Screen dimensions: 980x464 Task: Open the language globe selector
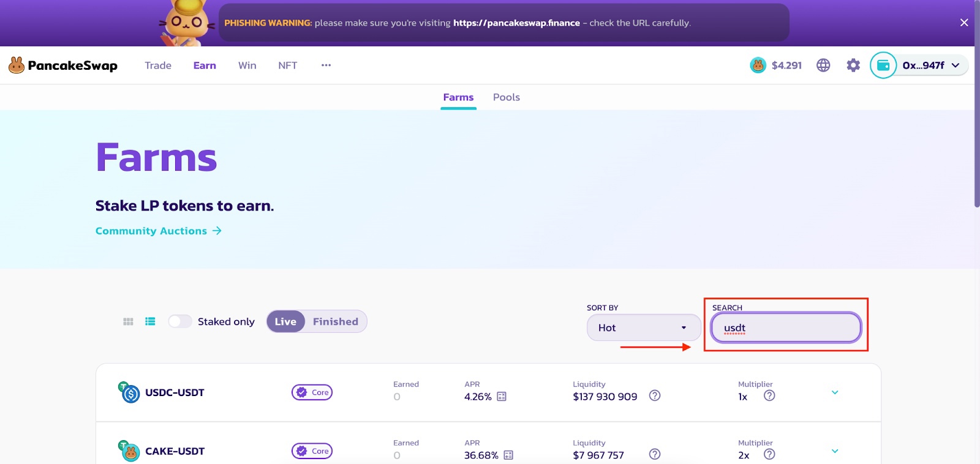point(823,65)
